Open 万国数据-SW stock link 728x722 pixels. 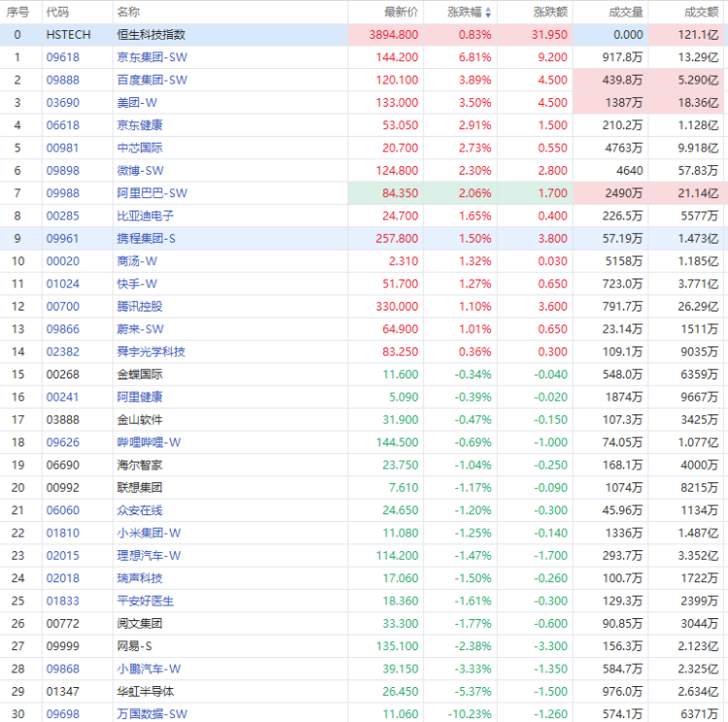(x=151, y=714)
